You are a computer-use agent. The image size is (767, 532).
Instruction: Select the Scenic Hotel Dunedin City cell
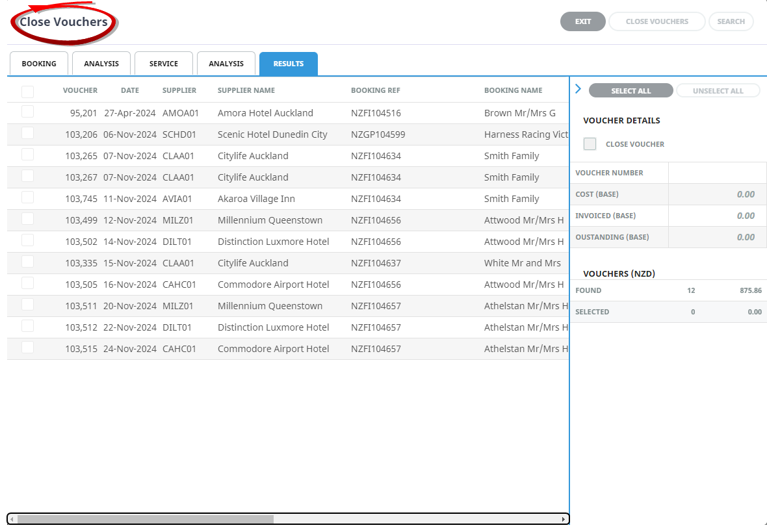pos(272,134)
